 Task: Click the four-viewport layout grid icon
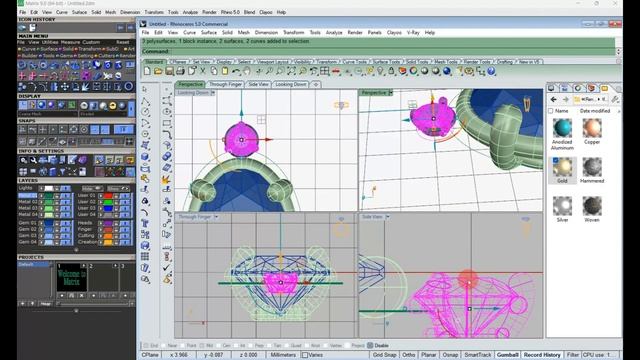pyautogui.click(x=324, y=71)
